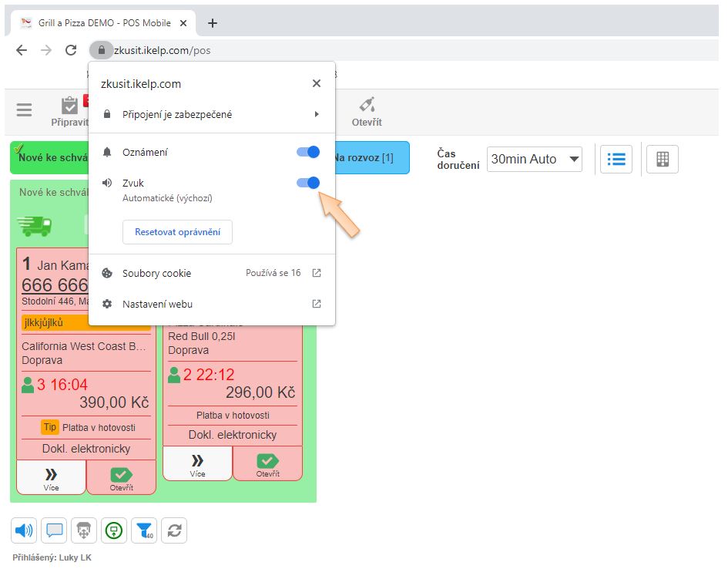
Task: Expand the Připojení je zabezpečené details
Action: click(211, 114)
